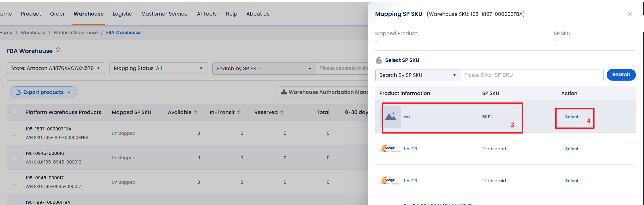Click the placeholder image thumbnail for xxx
The height and width of the screenshot is (205, 644).
[391, 117]
